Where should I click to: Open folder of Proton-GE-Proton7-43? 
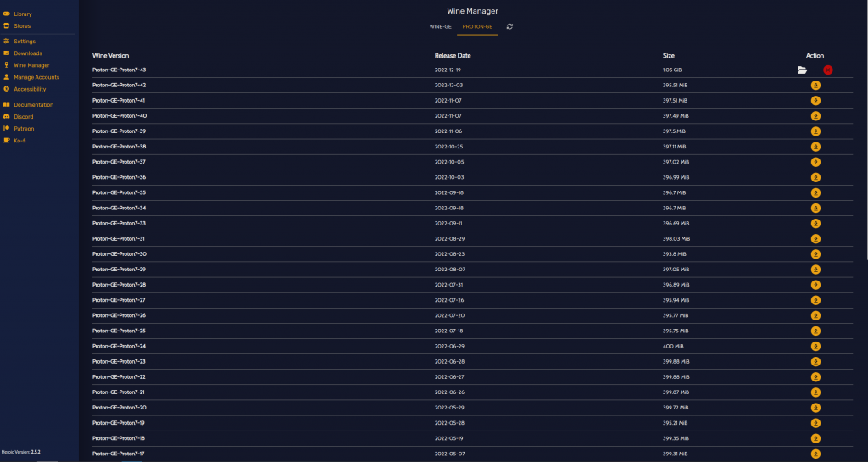pyautogui.click(x=802, y=70)
